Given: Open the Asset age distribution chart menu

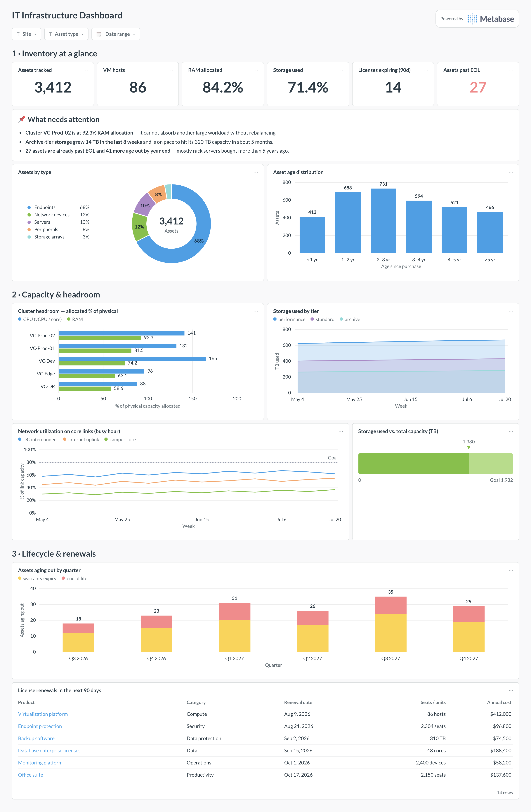Looking at the screenshot, I should coord(511,172).
